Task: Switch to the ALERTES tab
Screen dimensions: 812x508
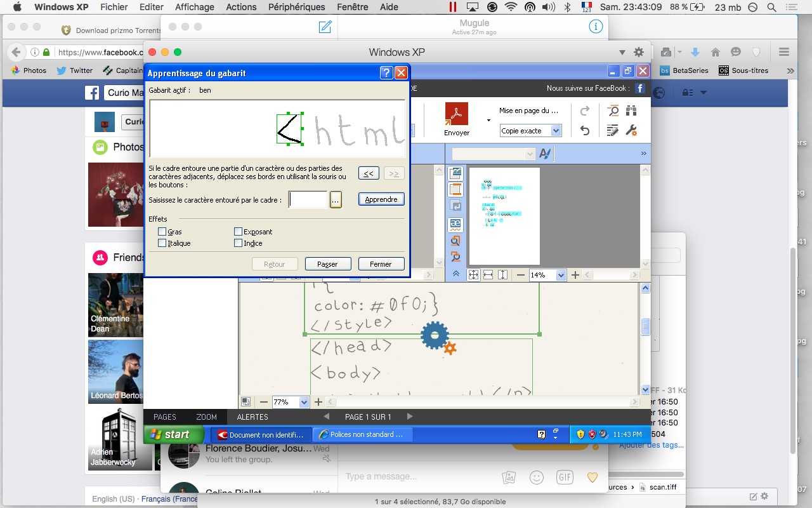Action: [252, 417]
